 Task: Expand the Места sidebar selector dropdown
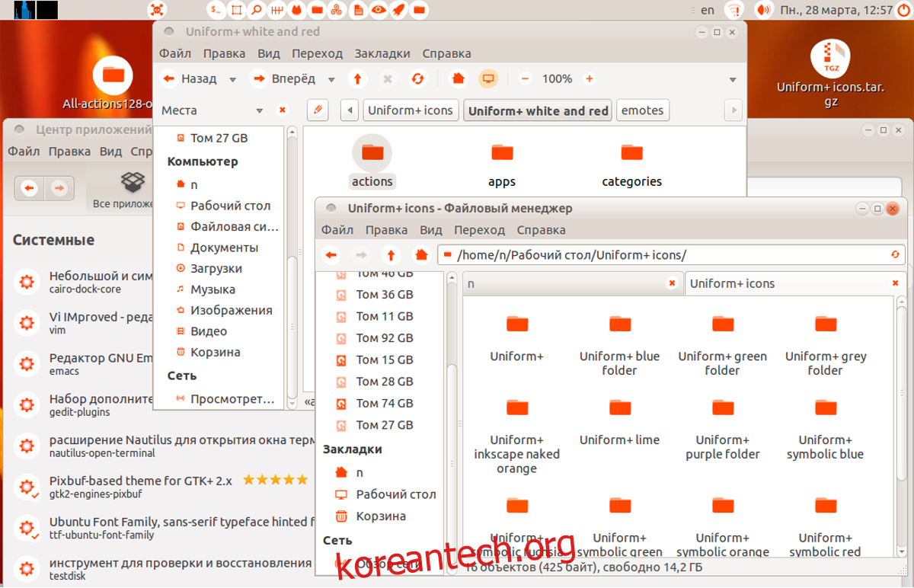click(259, 110)
